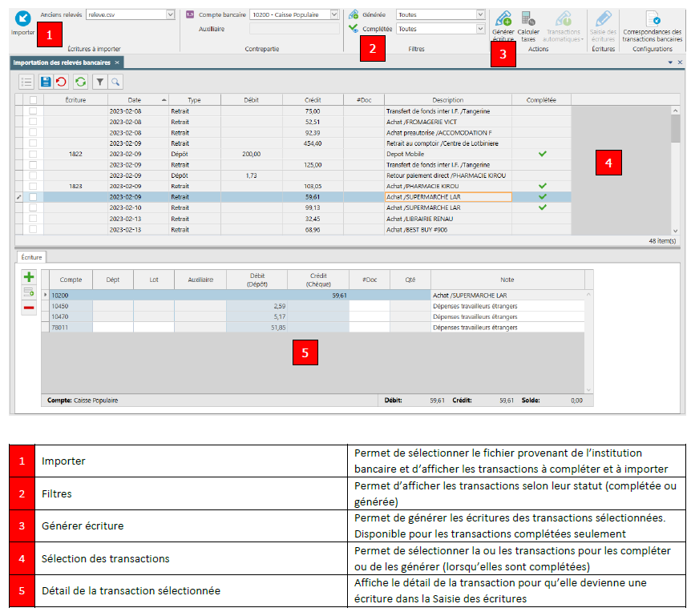This screenshot has height=616, width=695.
Task: Open the Anciens relevés dropdown
Action: 170,14
